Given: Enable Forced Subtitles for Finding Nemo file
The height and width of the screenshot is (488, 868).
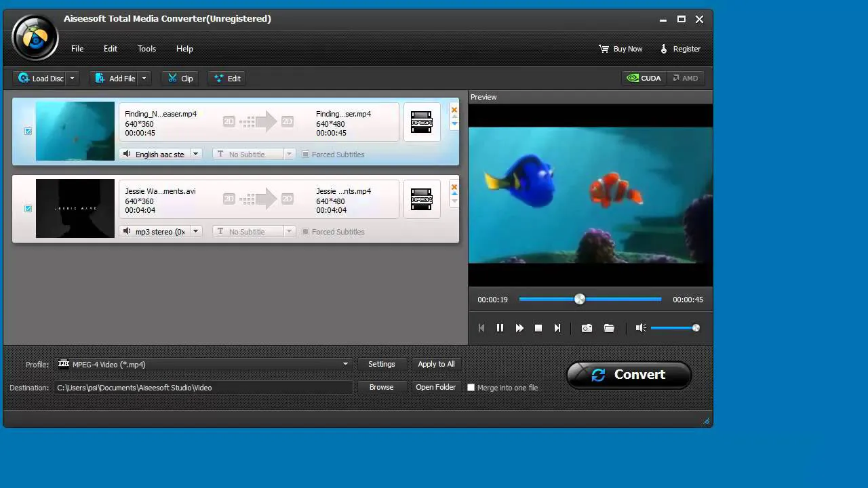Looking at the screenshot, I should tap(305, 155).
